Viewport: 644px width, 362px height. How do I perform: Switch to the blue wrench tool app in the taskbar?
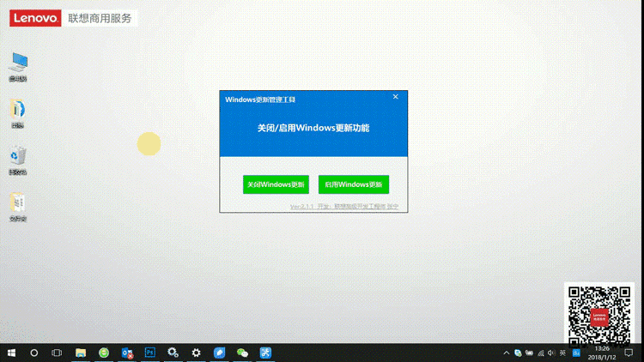(265, 353)
